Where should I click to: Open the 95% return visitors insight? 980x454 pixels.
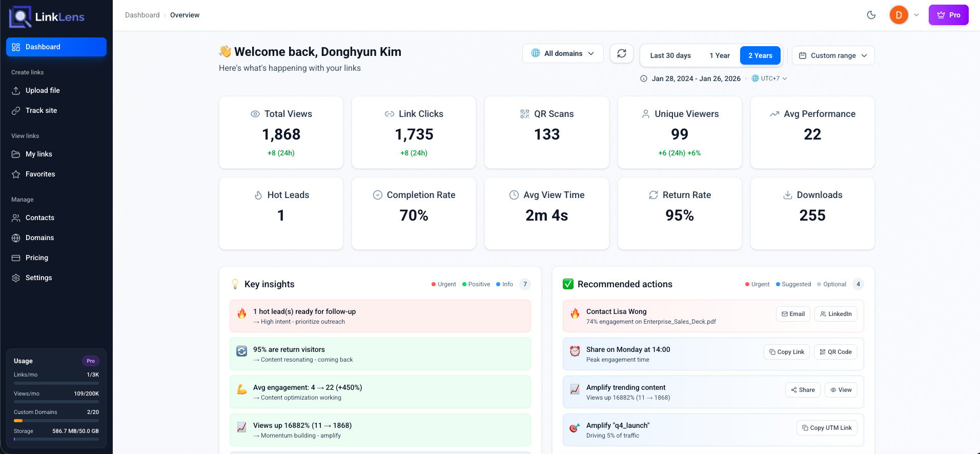380,354
